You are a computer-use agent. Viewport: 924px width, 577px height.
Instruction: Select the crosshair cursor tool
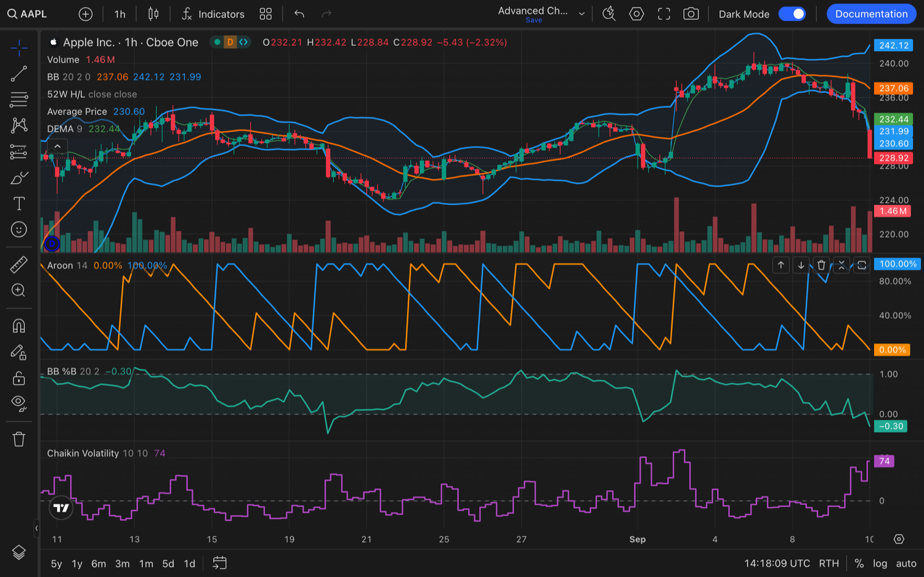click(x=19, y=47)
